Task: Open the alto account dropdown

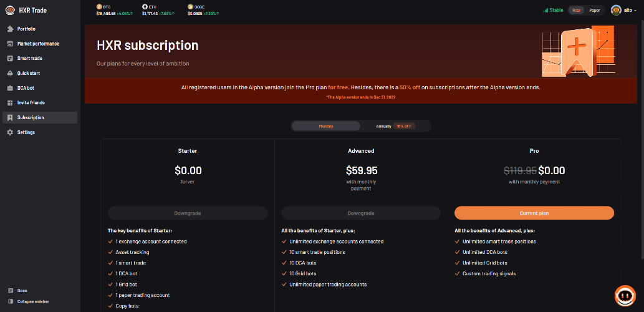Action: pyautogui.click(x=630, y=10)
